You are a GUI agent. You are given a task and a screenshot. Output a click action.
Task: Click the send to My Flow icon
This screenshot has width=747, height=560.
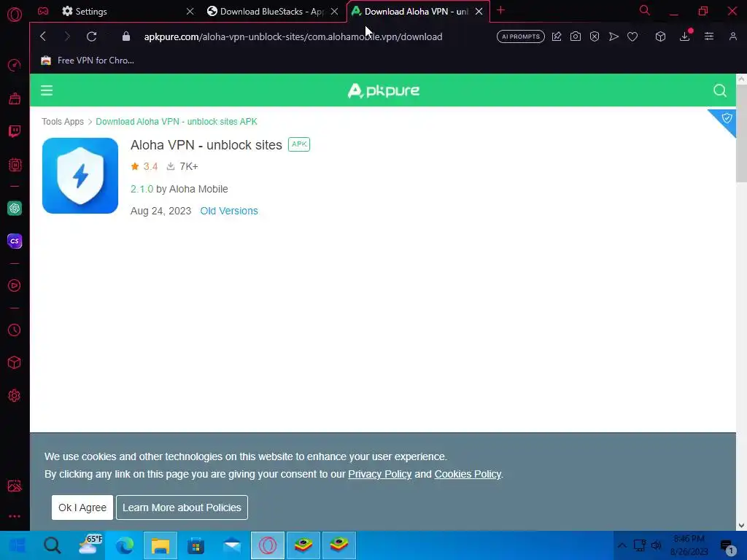pos(614,36)
